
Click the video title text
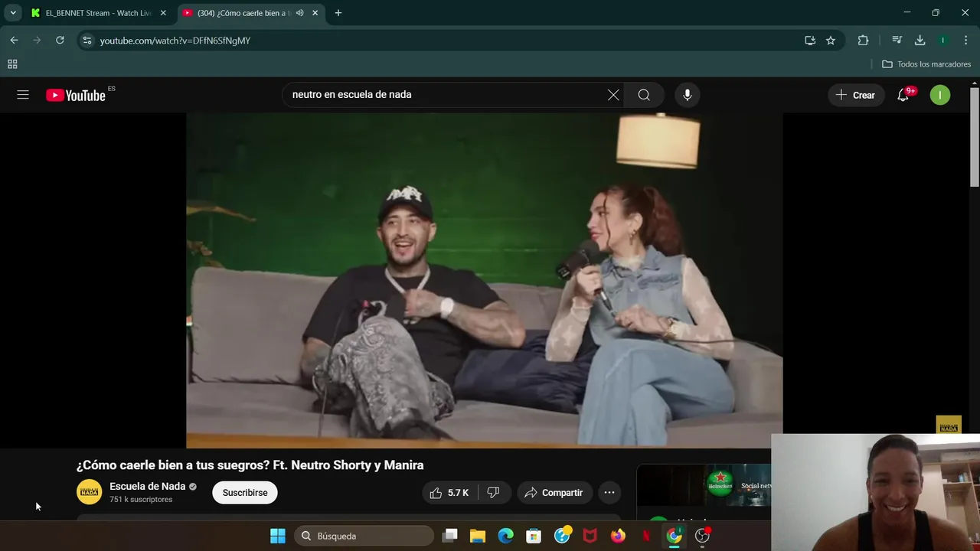[x=250, y=465]
